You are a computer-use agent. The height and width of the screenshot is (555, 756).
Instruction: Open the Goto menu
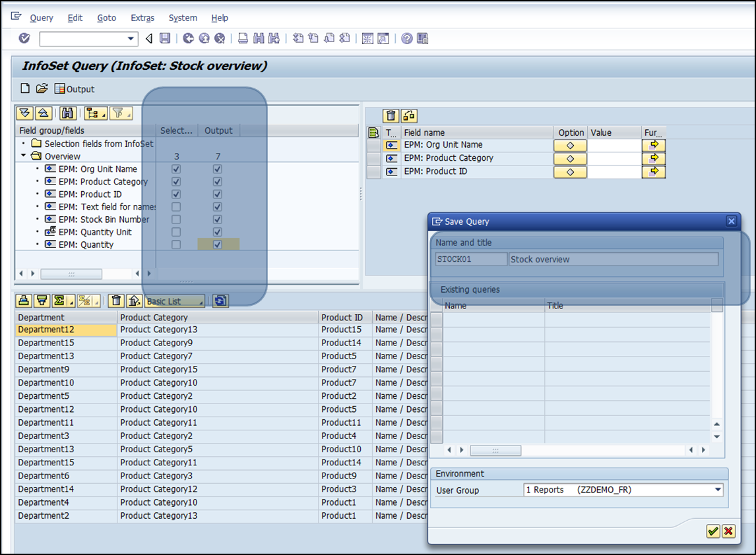coord(106,18)
